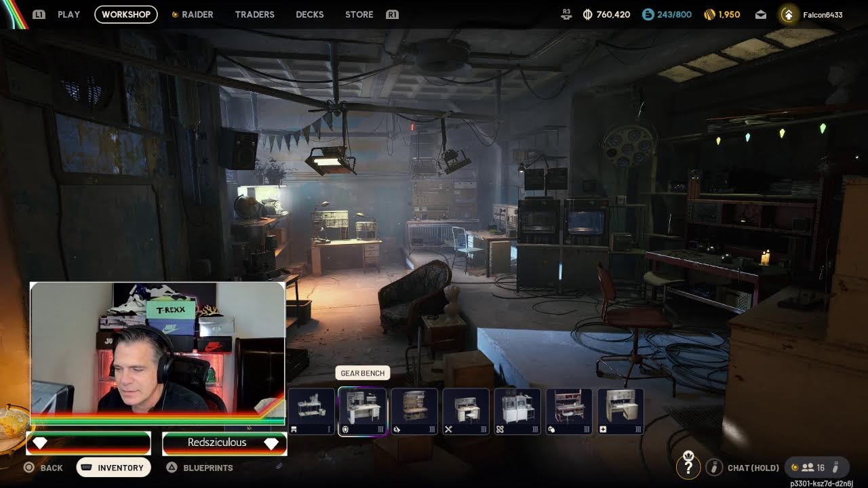This screenshot has width=868, height=488.
Task: Select the bench thumbnail with crossed-tools icon
Action: click(x=466, y=411)
